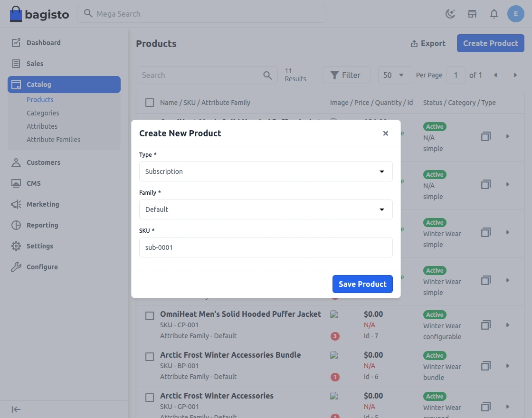Open notifications via the bell icon
This screenshot has width=532, height=418.
coord(494,14)
